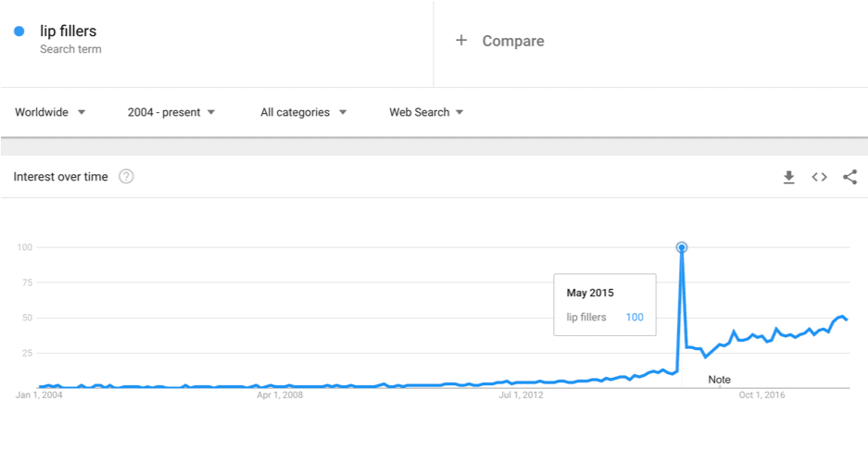Viewport: 868px width, 451px height.
Task: Share the interest over time chart
Action: click(x=849, y=177)
